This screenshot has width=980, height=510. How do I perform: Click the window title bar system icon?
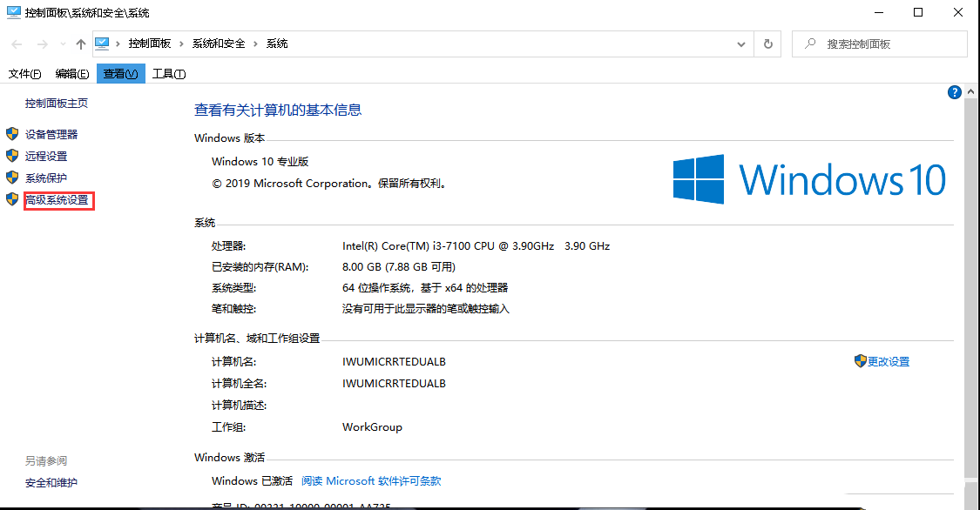click(13, 12)
